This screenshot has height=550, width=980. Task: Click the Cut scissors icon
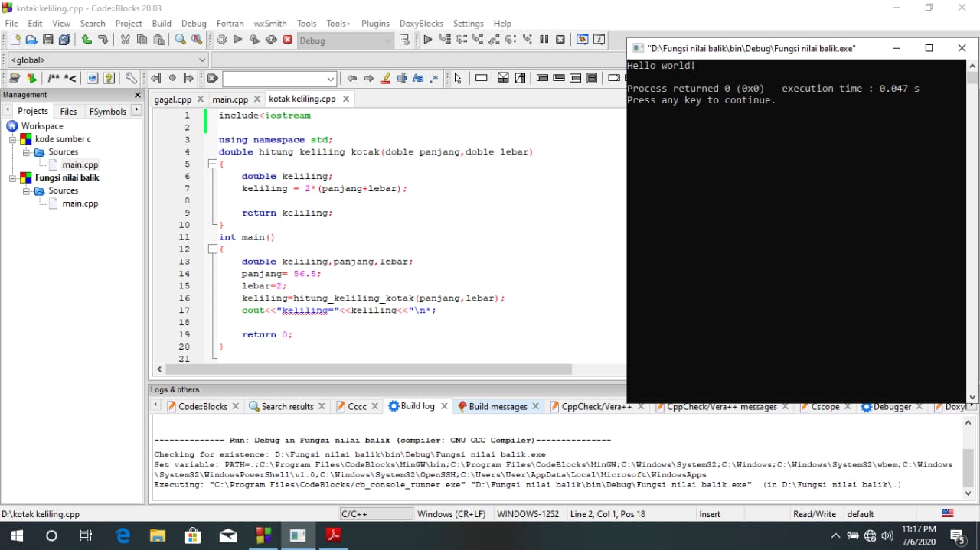[x=125, y=40]
